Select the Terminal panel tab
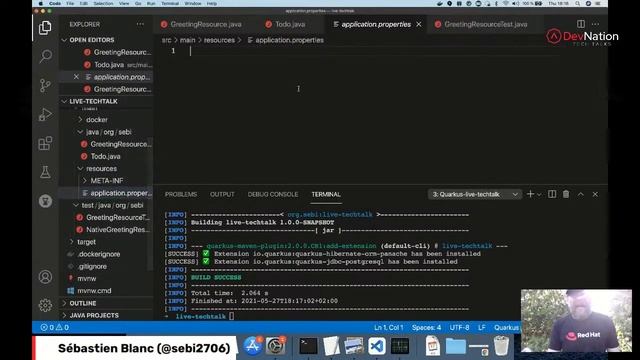 click(326, 194)
